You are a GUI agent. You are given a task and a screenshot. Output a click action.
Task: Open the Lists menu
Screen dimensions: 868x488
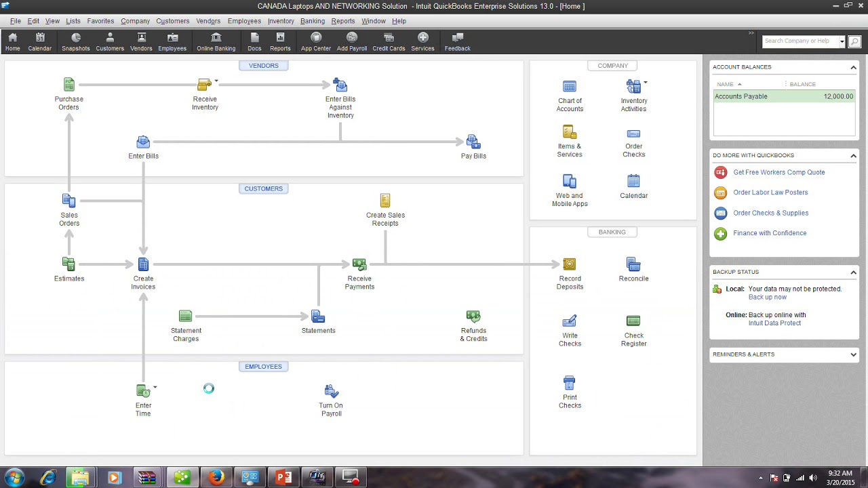pyautogui.click(x=73, y=21)
